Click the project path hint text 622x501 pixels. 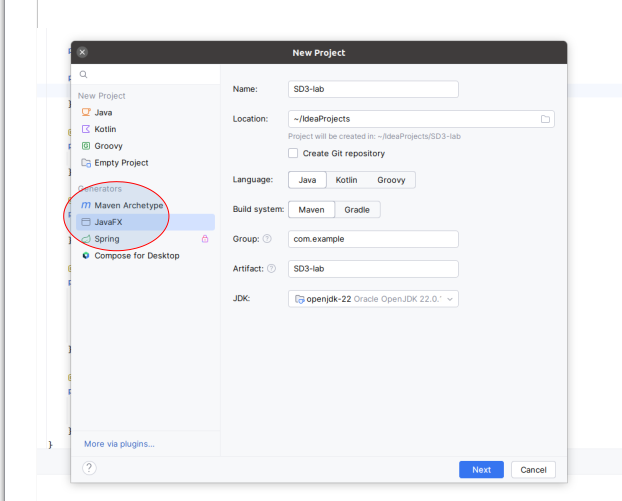point(374,136)
